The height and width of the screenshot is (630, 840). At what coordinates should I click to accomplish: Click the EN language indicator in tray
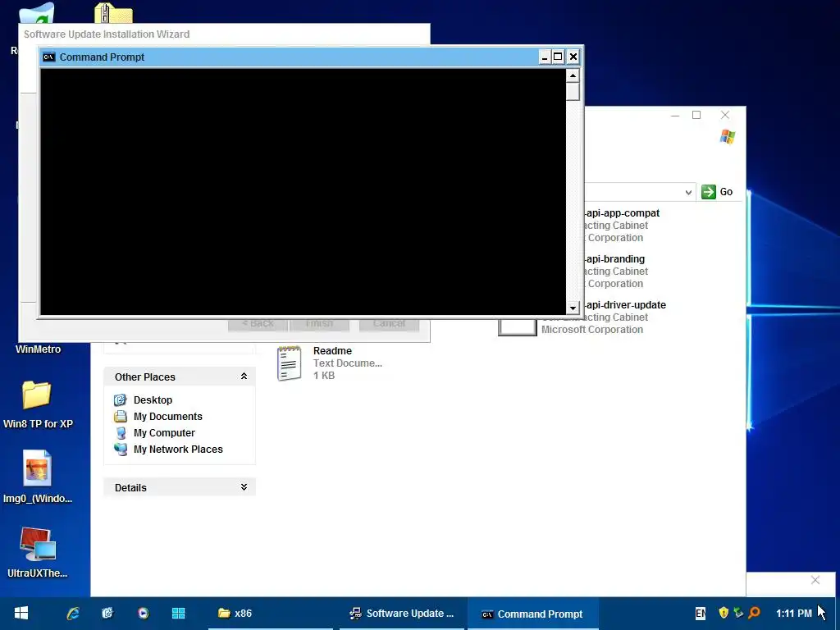tap(701, 614)
